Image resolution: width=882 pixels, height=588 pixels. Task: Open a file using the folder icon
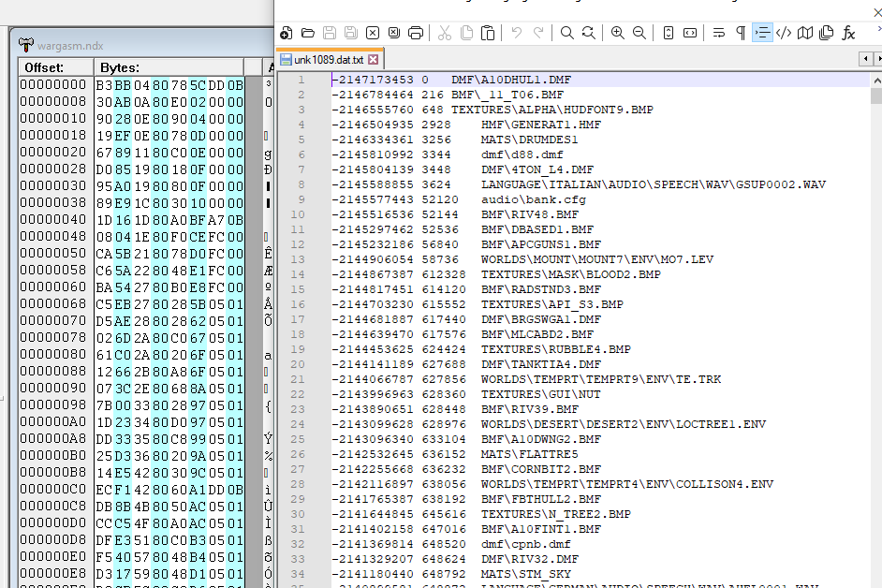(307, 33)
